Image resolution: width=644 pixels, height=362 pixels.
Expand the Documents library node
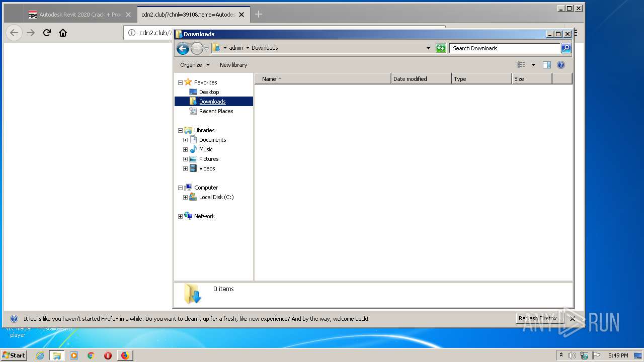185,140
